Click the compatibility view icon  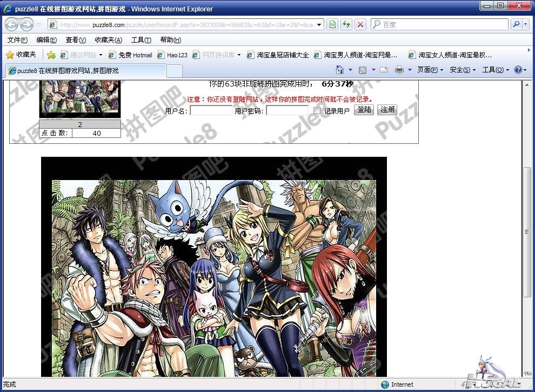coord(332,24)
